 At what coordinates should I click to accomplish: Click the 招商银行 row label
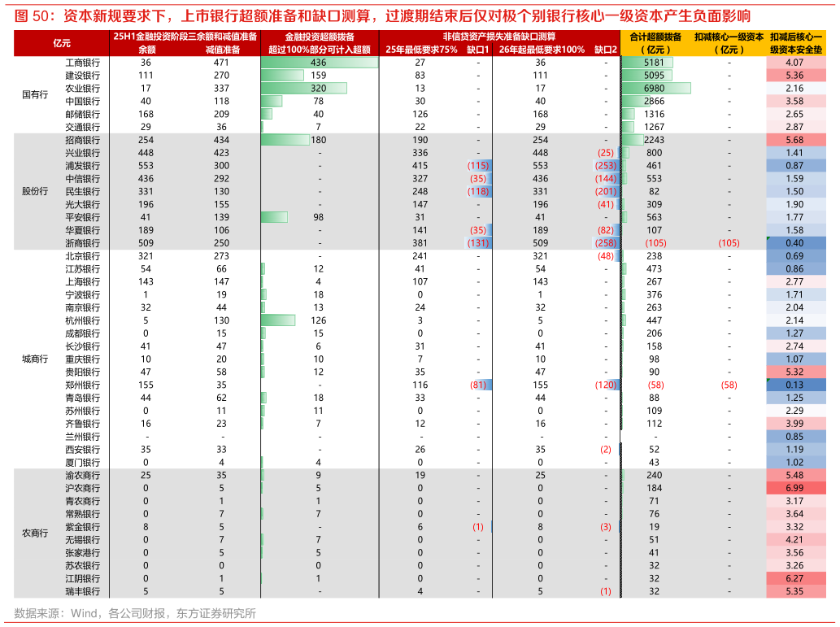82,140
